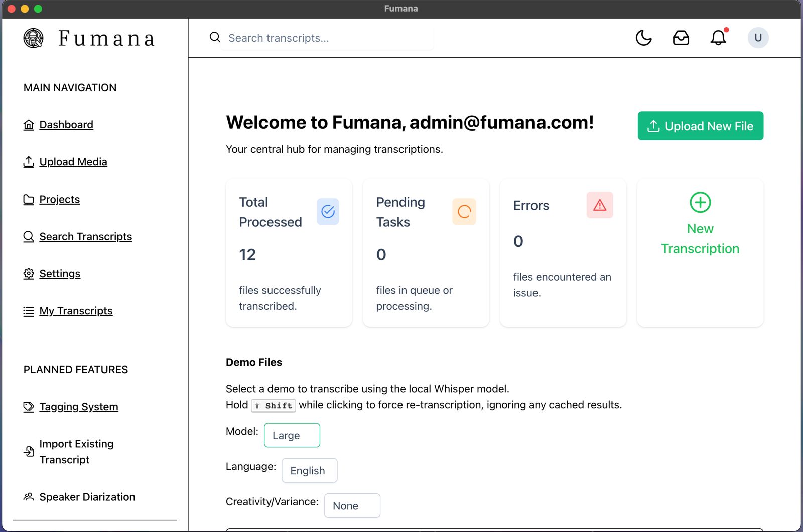The height and width of the screenshot is (532, 803).
Task: Navigate to Search Transcripts
Action: [86, 237]
